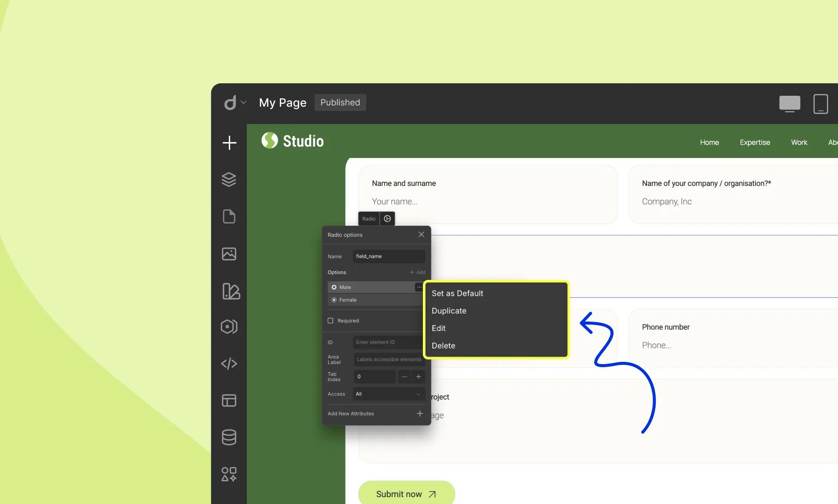Open the Access dropdown set to All
The height and width of the screenshot is (504, 838).
pyautogui.click(x=389, y=394)
